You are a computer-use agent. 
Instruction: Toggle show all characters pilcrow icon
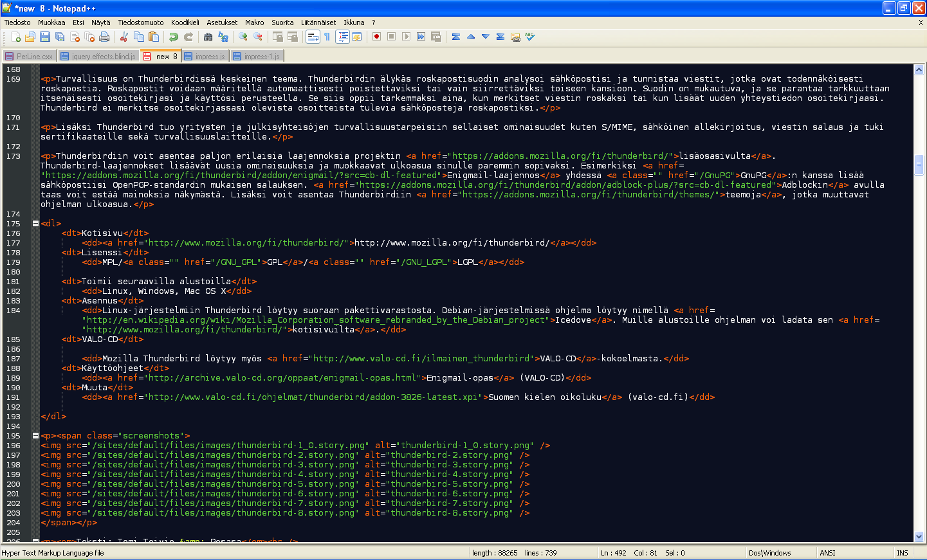(327, 37)
